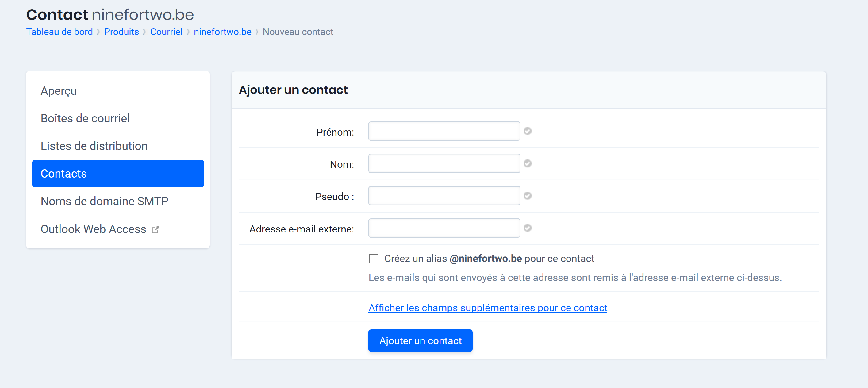868x388 pixels.
Task: Navigate to Produits breadcrumb
Action: (121, 32)
